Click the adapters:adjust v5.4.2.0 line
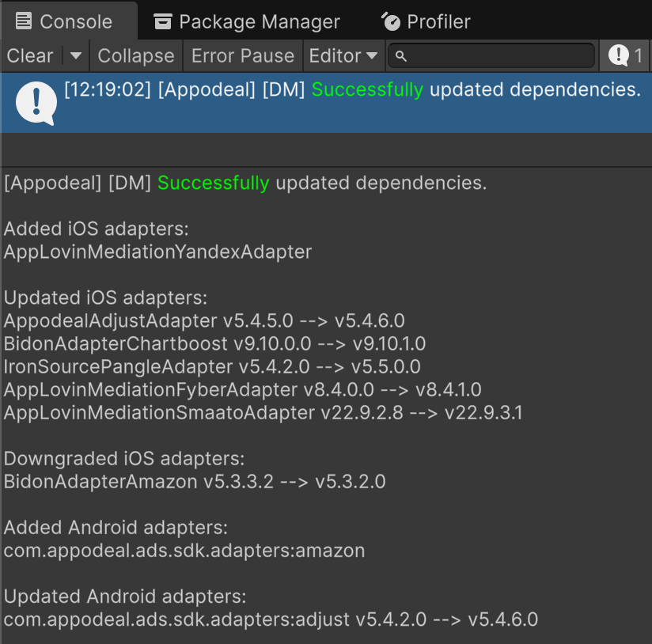 tap(271, 619)
